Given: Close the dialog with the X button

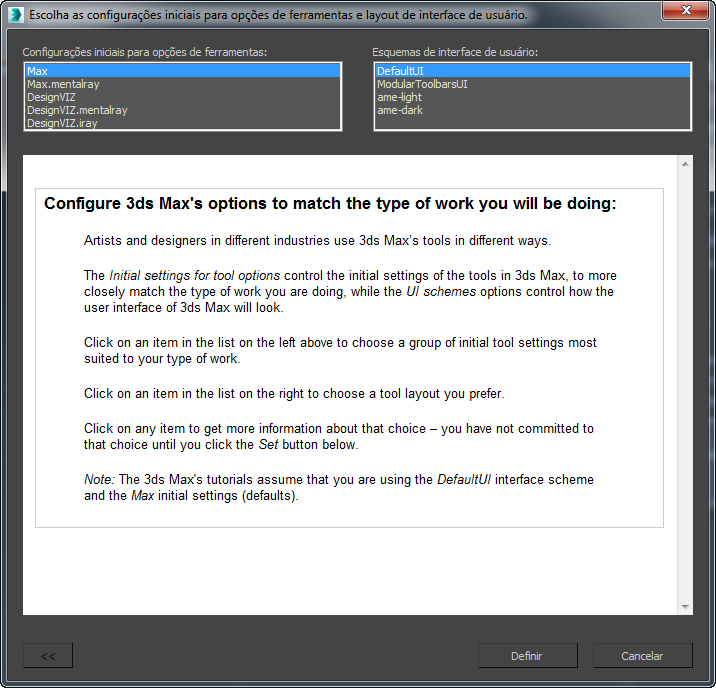Looking at the screenshot, I should coord(685,10).
